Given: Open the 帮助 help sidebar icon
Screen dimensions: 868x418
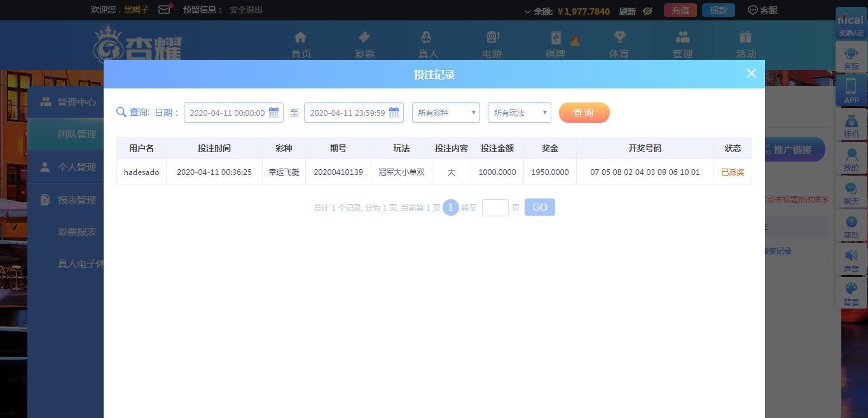Looking at the screenshot, I should (851, 226).
